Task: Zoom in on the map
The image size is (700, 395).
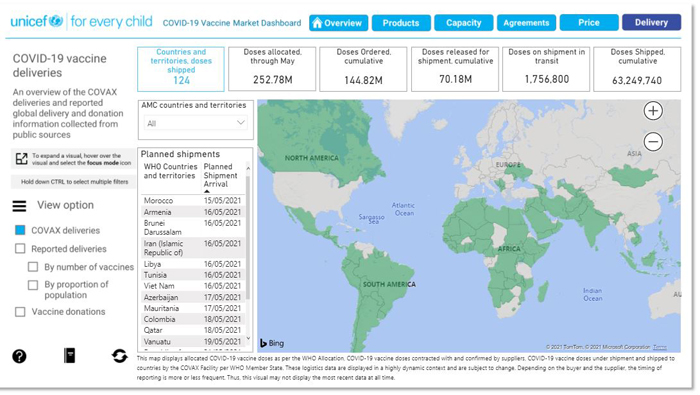Action: pos(653,111)
